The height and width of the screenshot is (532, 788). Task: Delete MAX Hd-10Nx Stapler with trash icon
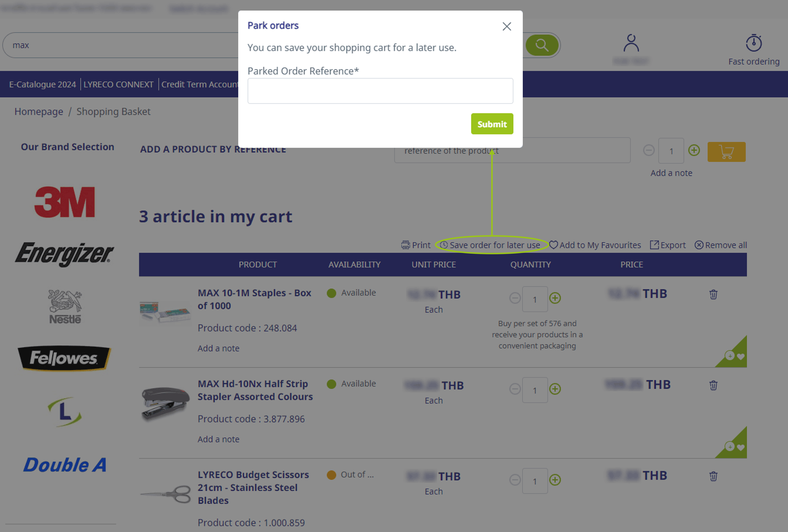[x=713, y=385]
